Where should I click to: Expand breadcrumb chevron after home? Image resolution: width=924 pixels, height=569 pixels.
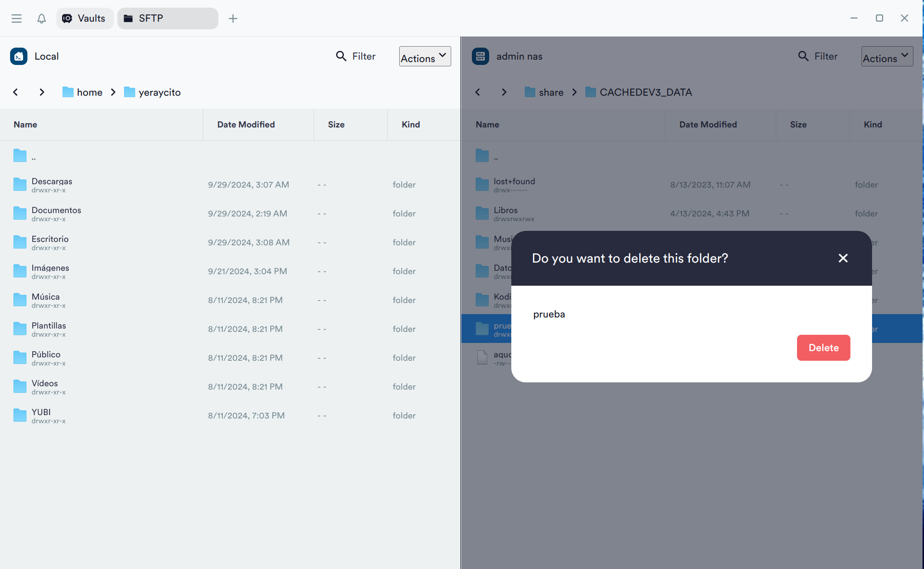point(113,92)
